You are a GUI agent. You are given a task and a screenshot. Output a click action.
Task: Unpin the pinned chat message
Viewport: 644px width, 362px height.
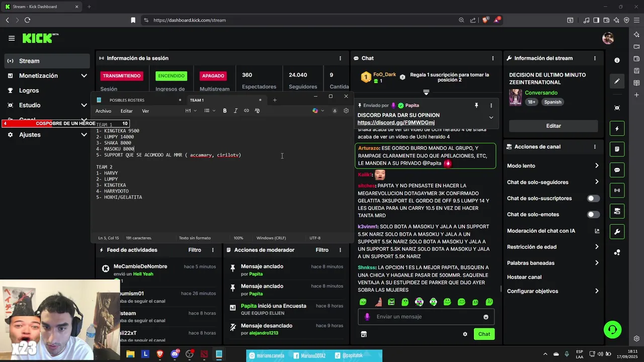tap(476, 106)
